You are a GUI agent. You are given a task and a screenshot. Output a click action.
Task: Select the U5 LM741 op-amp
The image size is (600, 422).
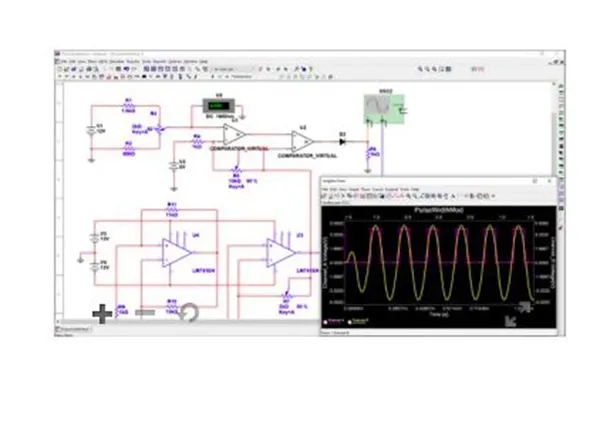281,253
